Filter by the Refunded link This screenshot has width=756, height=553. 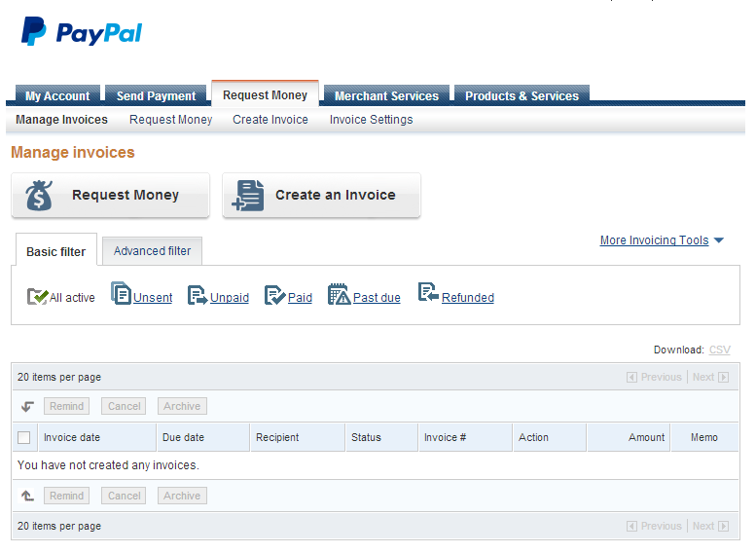tap(468, 298)
